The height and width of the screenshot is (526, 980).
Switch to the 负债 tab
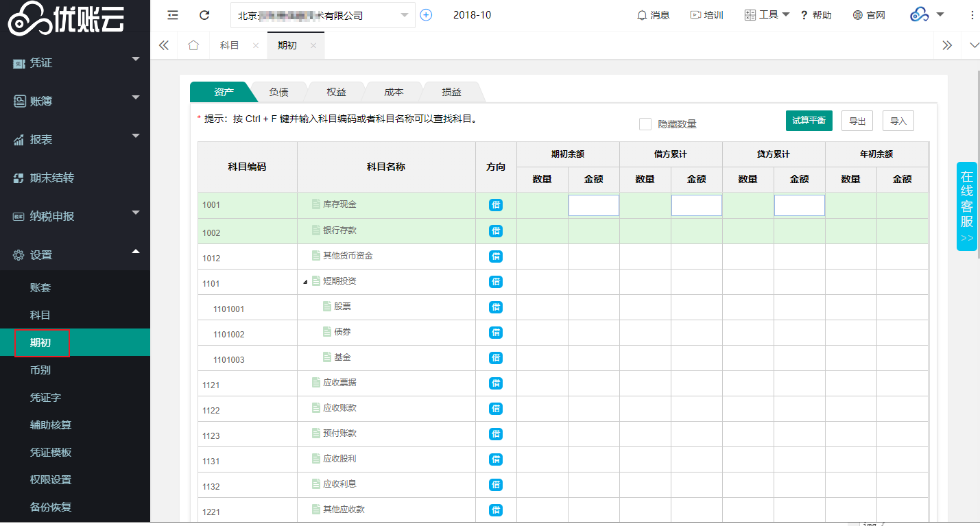click(x=278, y=92)
